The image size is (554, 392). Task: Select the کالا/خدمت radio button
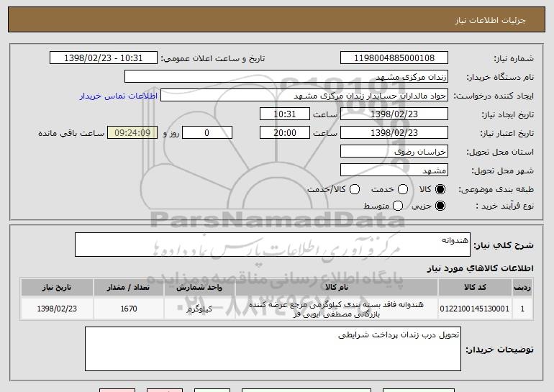click(x=355, y=189)
